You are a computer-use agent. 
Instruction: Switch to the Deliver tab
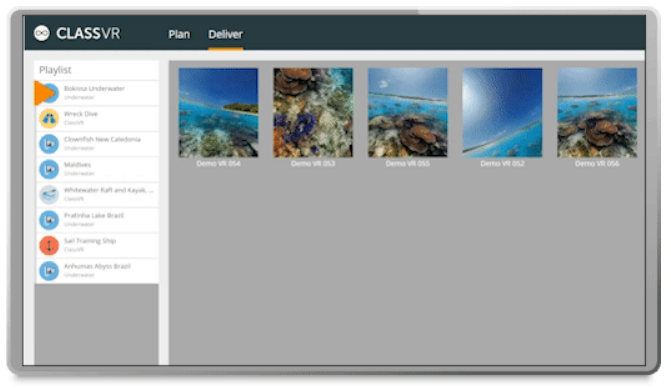(x=226, y=34)
